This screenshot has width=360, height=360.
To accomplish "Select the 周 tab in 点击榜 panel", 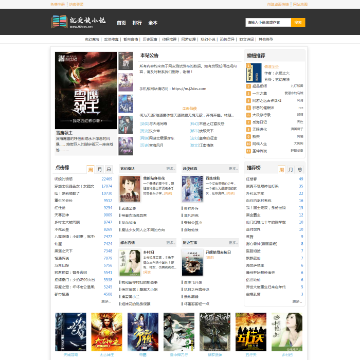I will [x=91, y=169].
